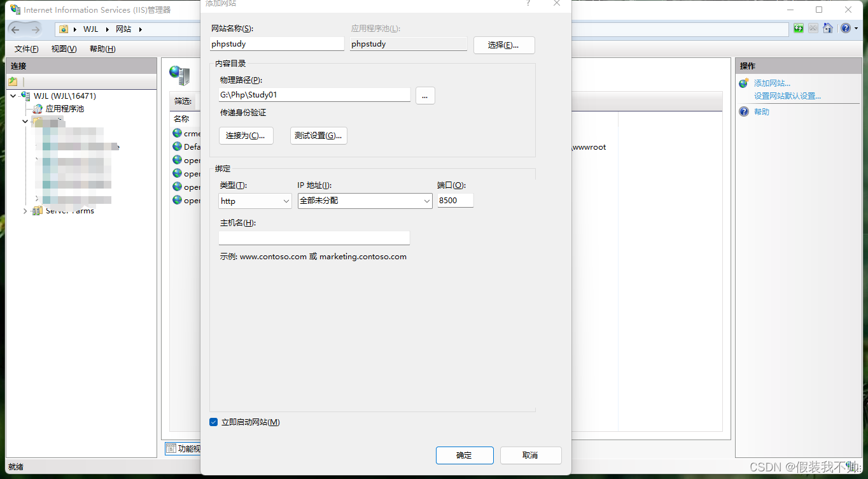Click the 物理路径 field with G:\Php\Study01

pos(314,95)
